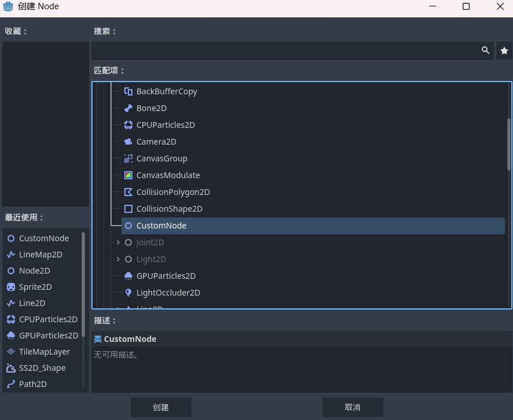This screenshot has width=513, height=420.
Task: Click the SS2D_Shape icon in recent list
Action: point(11,368)
